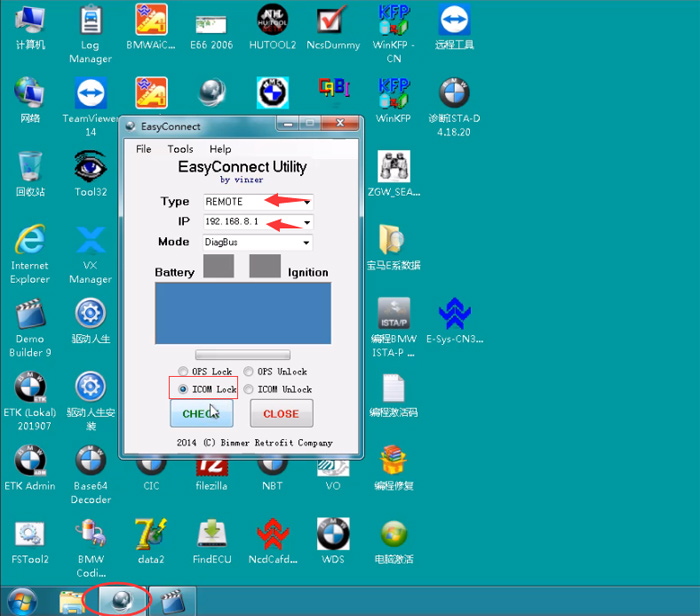Launch VX Manager desktop icon
Image resolution: width=700 pixels, height=616 pixels.
[x=91, y=254]
